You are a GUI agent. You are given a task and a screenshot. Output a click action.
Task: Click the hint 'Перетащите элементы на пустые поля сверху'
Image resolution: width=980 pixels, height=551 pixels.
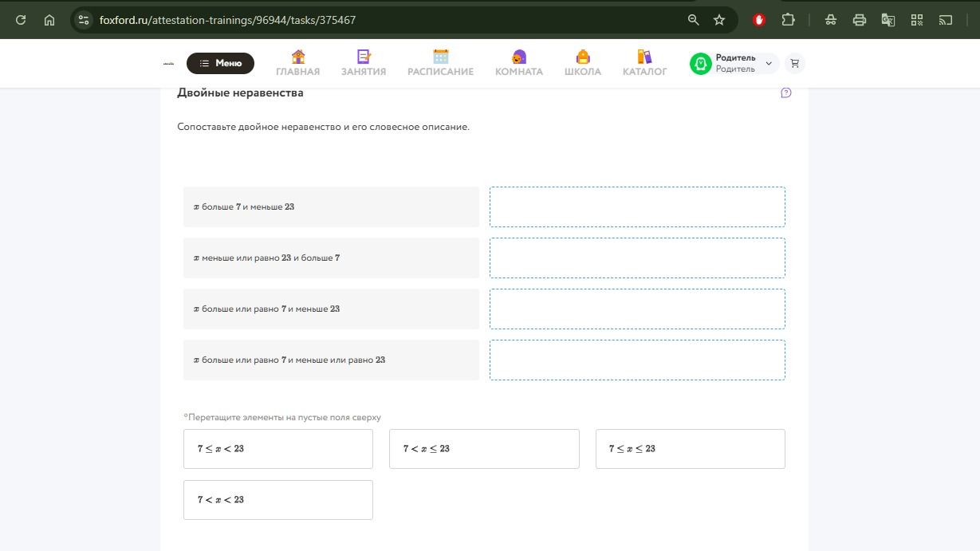[x=282, y=417]
